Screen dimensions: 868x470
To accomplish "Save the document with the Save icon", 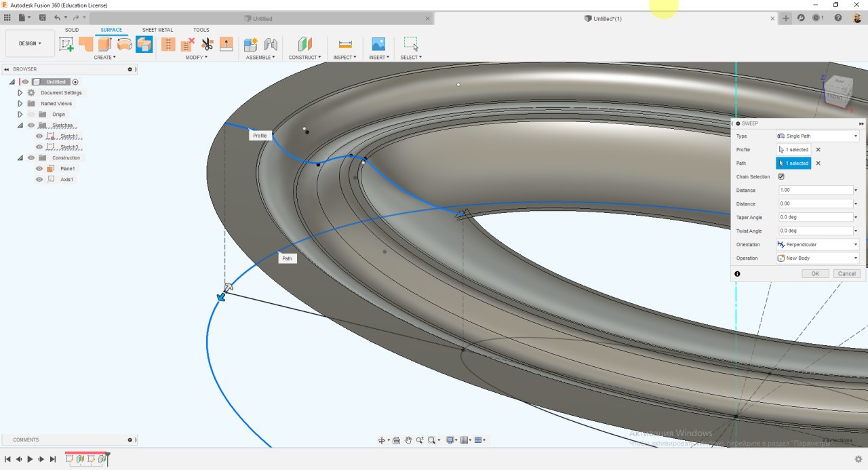I will tap(43, 18).
